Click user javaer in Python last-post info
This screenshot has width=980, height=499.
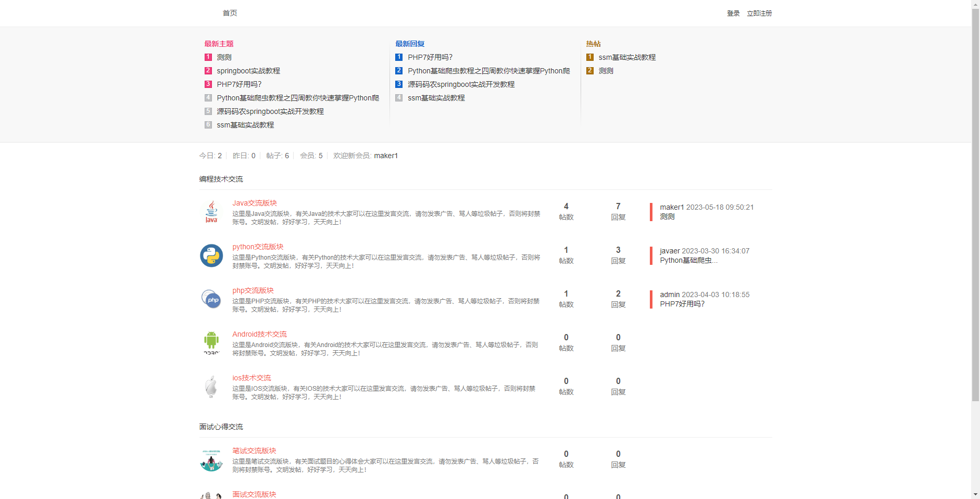pos(670,251)
